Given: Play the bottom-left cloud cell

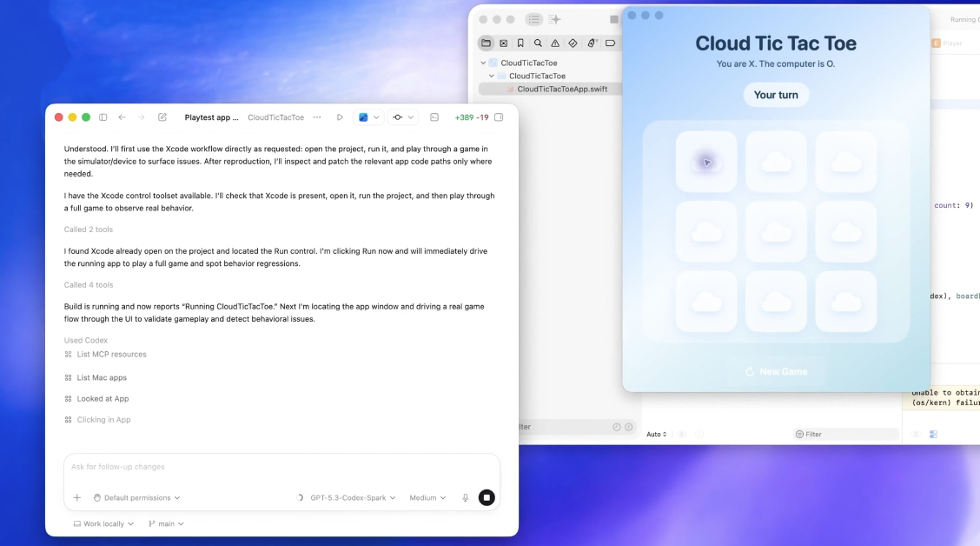Looking at the screenshot, I should pos(706,302).
